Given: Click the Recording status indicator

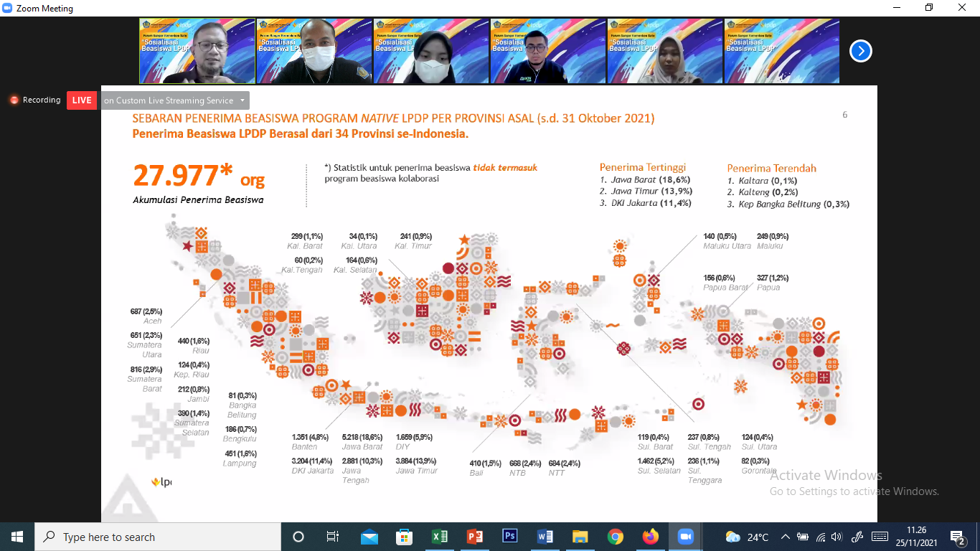Looking at the screenshot, I should pyautogui.click(x=35, y=100).
